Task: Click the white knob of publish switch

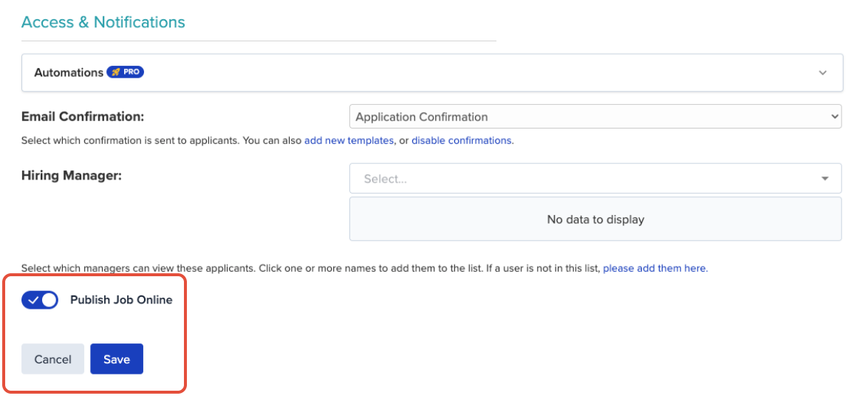Action: [x=49, y=300]
